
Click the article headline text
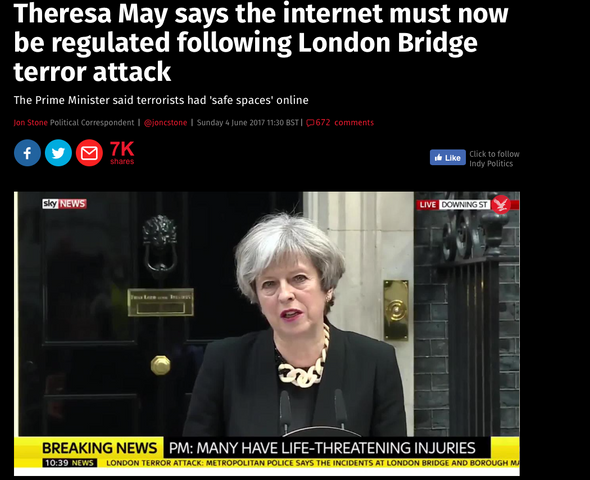(x=261, y=42)
